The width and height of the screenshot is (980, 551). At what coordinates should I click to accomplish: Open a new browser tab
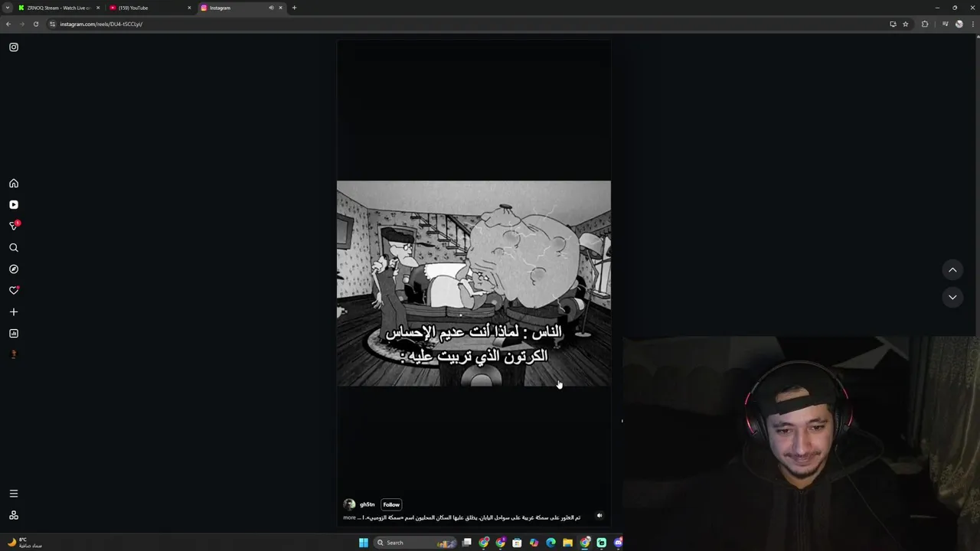pyautogui.click(x=294, y=8)
